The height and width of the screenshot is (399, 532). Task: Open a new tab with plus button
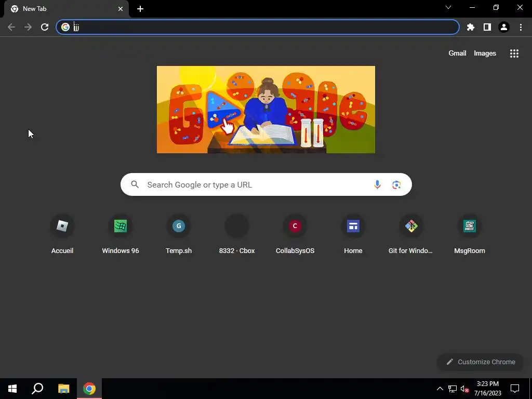(140, 9)
